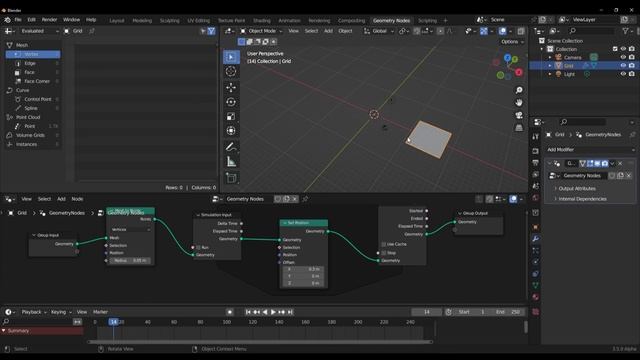The width and height of the screenshot is (640, 360).
Task: Toggle Collection exclude checkbox in outliner
Action: pos(615,49)
